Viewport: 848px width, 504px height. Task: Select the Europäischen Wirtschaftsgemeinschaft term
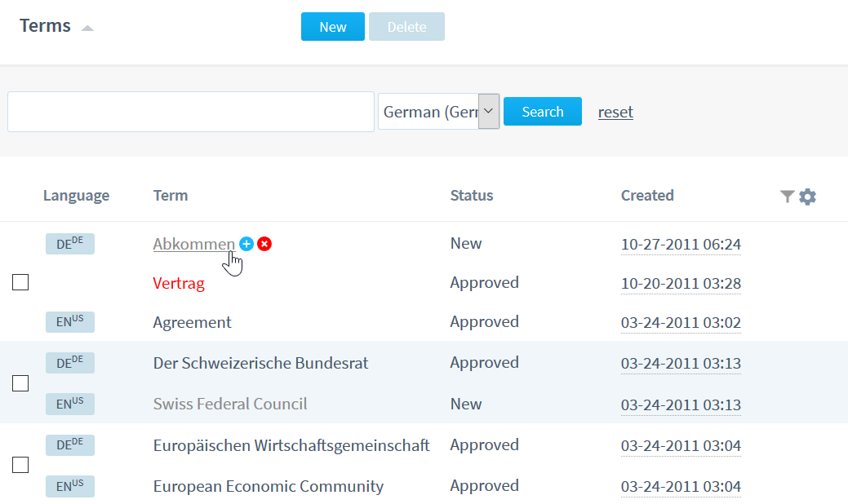pyautogui.click(x=291, y=445)
